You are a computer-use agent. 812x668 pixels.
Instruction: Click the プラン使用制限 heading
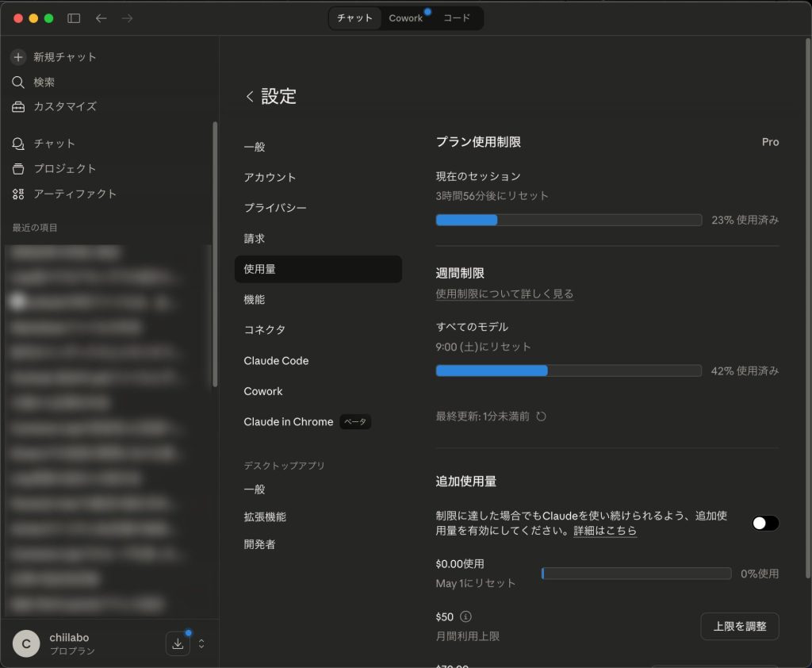pos(478,142)
